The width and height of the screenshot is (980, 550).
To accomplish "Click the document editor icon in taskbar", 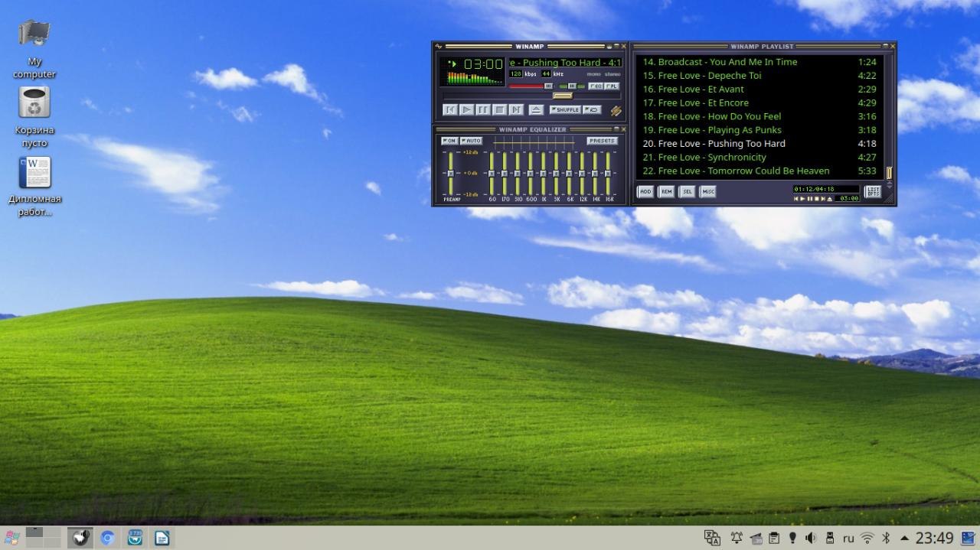I will [162, 538].
